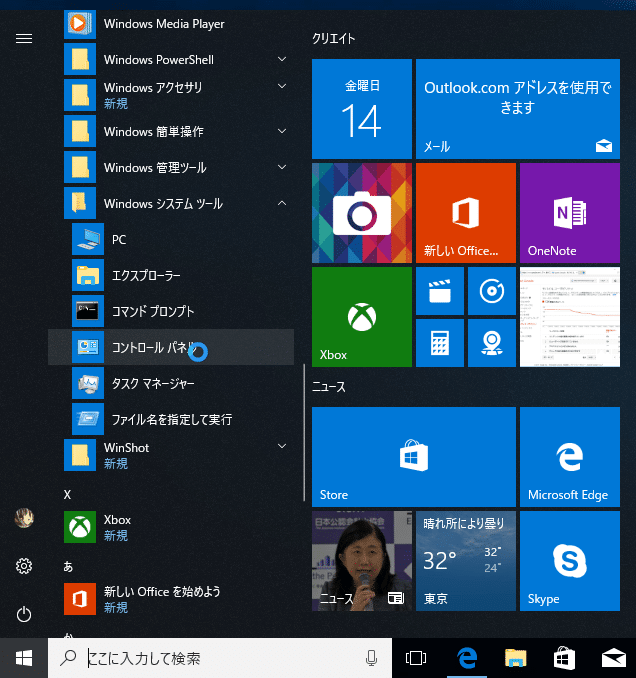Image resolution: width=636 pixels, height=678 pixels.
Task: Open the Skype tile
Action: (570, 561)
